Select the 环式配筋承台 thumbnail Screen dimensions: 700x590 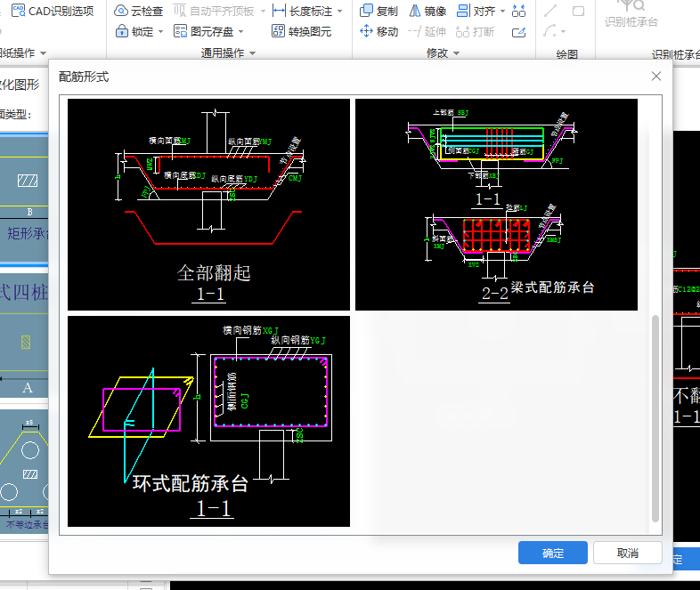(208, 421)
